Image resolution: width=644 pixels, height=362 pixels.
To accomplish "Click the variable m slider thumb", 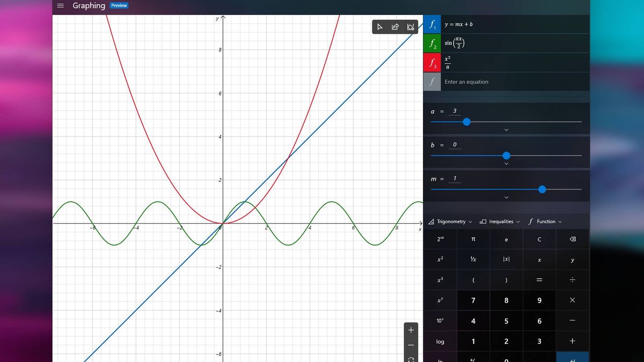I will [542, 189].
